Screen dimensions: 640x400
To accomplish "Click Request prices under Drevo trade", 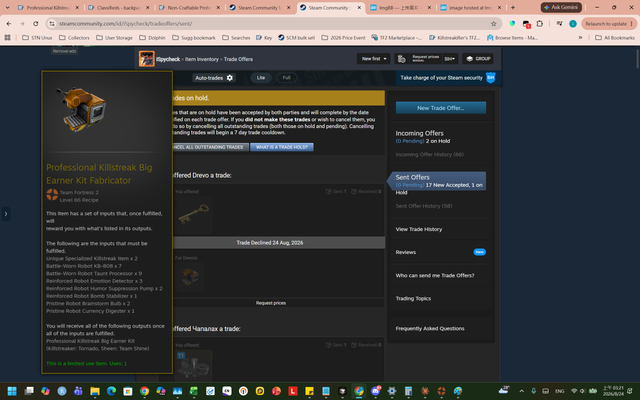I will click(x=271, y=303).
